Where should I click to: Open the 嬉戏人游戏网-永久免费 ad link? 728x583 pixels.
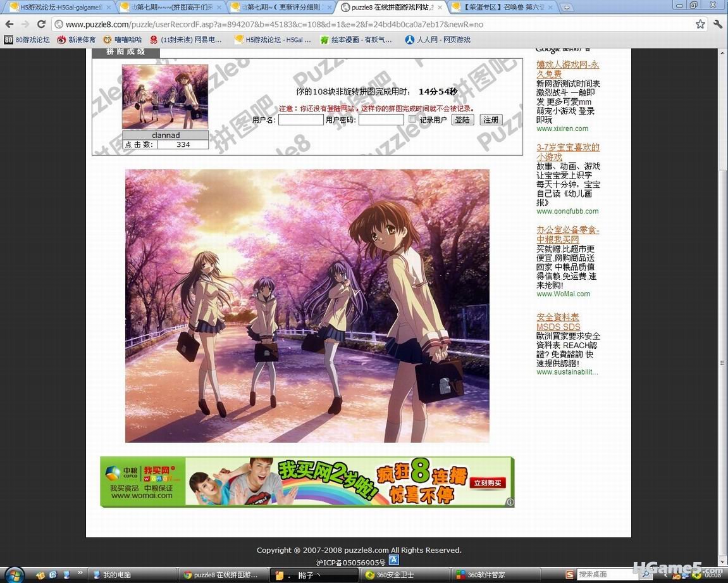567,69
